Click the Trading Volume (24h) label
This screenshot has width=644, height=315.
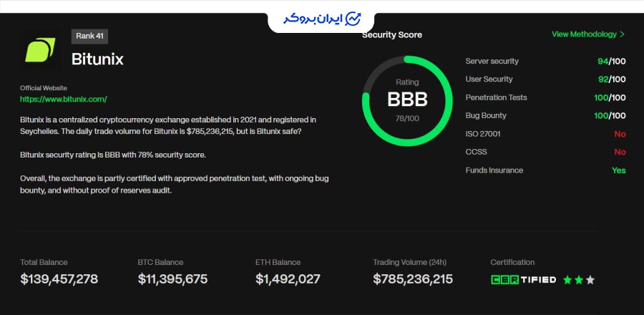(409, 262)
